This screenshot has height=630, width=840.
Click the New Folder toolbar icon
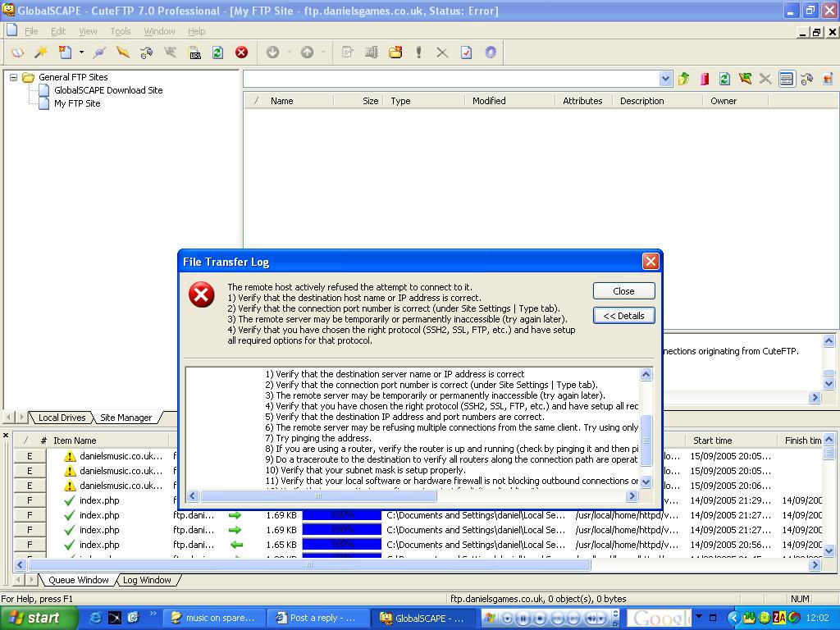(395, 52)
